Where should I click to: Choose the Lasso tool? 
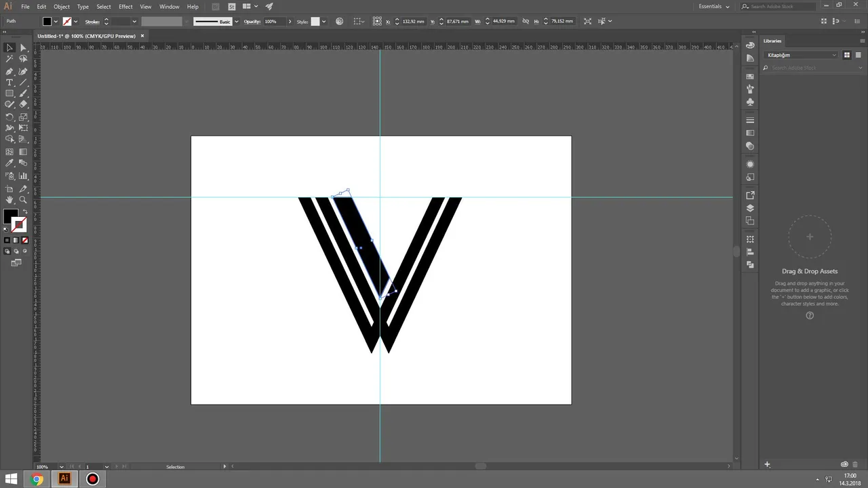(x=23, y=59)
